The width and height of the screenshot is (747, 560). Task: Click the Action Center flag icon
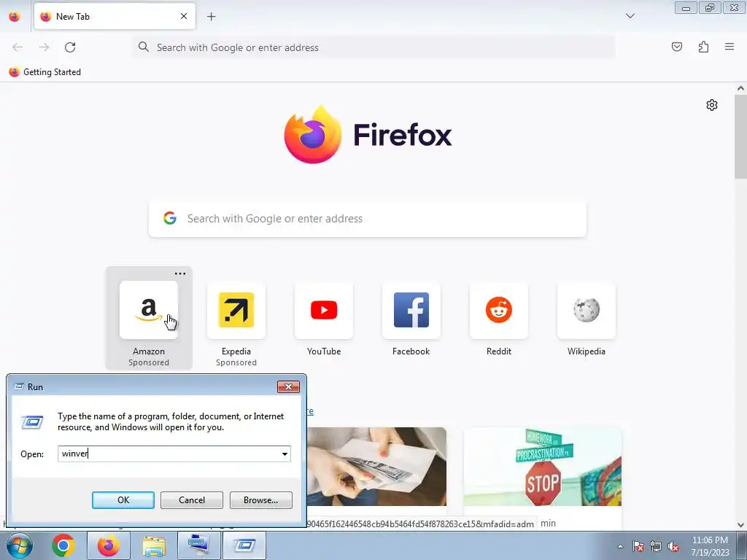(x=638, y=546)
